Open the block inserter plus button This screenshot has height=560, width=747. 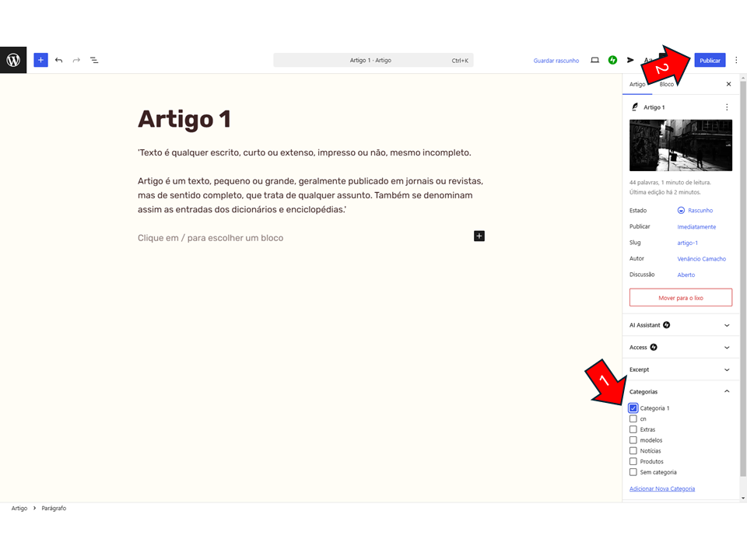40,60
